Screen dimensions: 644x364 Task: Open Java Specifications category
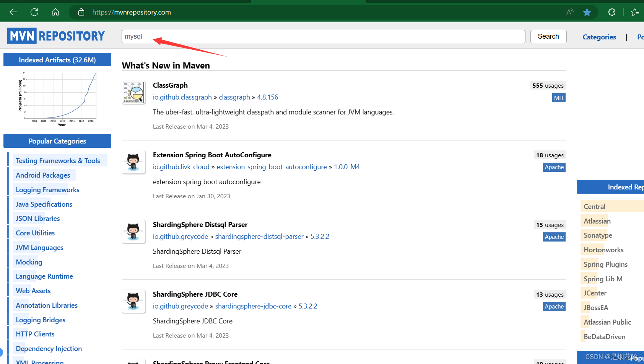pos(44,204)
